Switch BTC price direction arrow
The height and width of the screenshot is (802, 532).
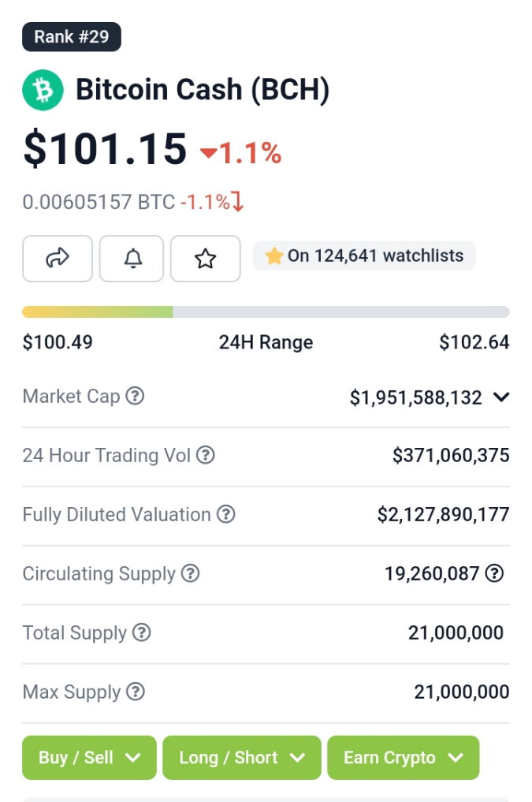238,202
